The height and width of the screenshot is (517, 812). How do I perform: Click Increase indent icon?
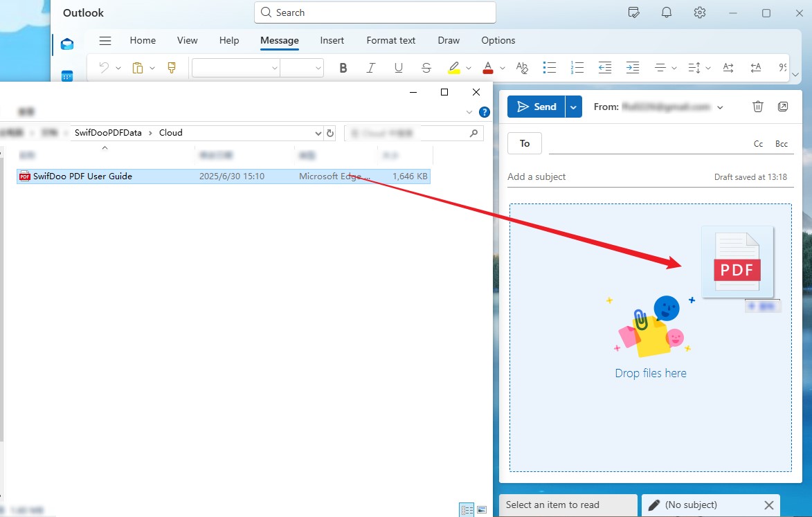[632, 67]
